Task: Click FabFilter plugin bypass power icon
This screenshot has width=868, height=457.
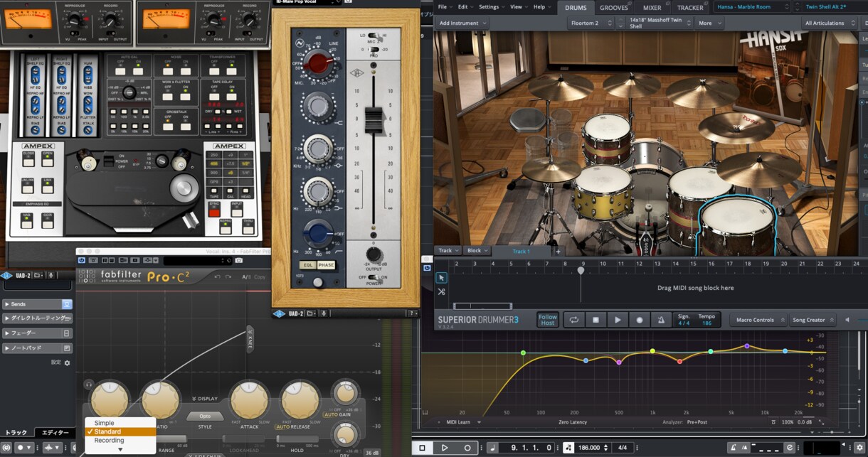Action: click(x=82, y=260)
